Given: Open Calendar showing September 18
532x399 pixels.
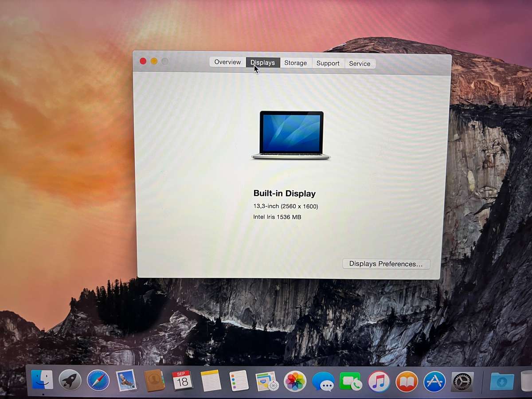Looking at the screenshot, I should click(182, 380).
